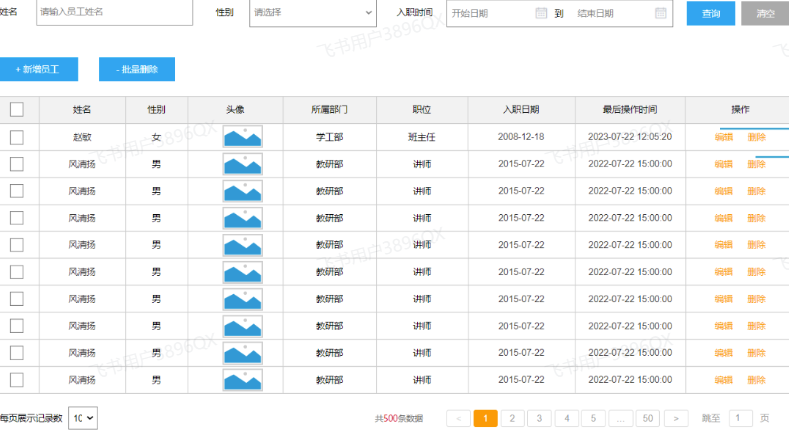Click the 批量删除 batch delete button
789x432 pixels.
tap(137, 69)
